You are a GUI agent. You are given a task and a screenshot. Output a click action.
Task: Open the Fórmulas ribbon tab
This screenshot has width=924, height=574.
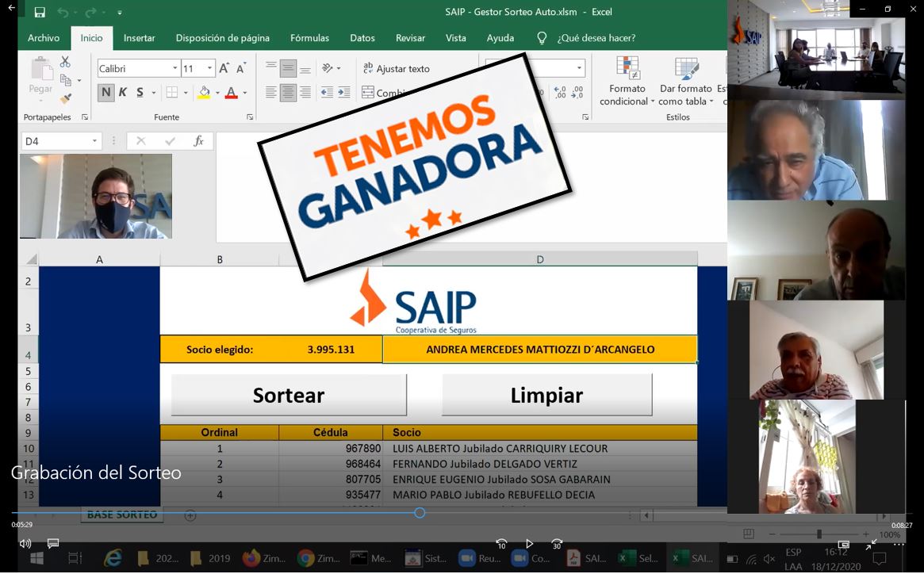[x=309, y=38]
